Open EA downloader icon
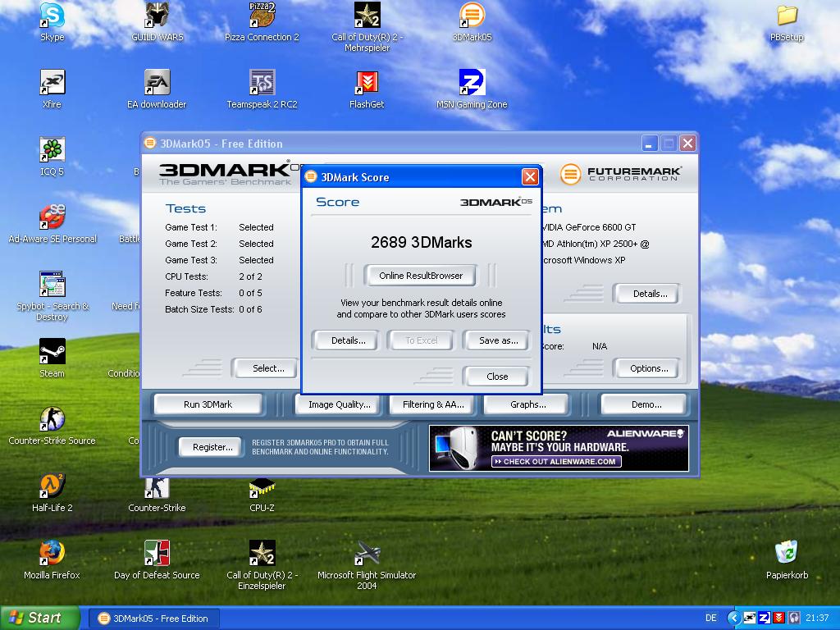The height and width of the screenshot is (630, 840). click(x=157, y=83)
